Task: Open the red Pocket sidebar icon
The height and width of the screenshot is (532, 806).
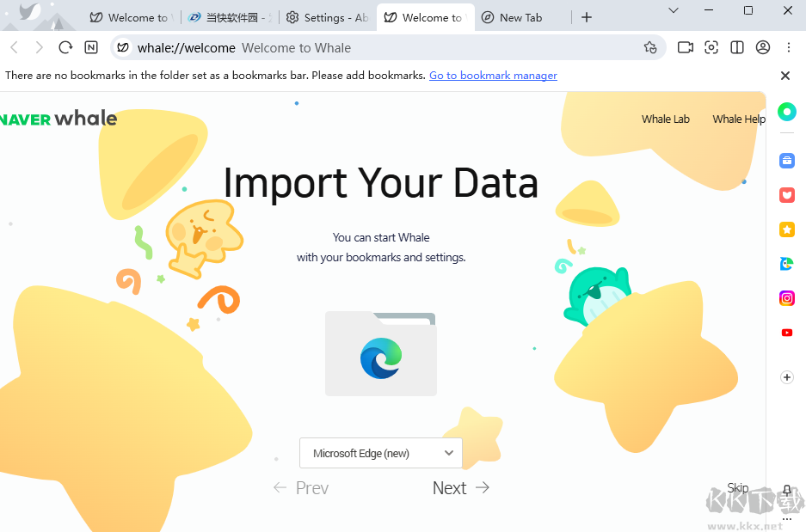Action: [x=787, y=195]
